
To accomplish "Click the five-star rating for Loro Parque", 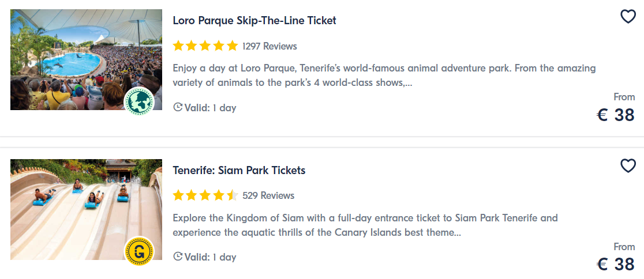I will tap(205, 46).
